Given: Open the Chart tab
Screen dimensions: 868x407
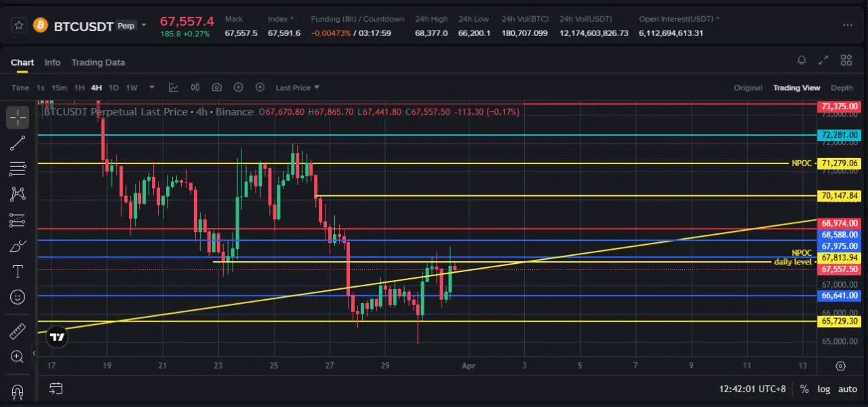Looking at the screenshot, I should pos(22,62).
